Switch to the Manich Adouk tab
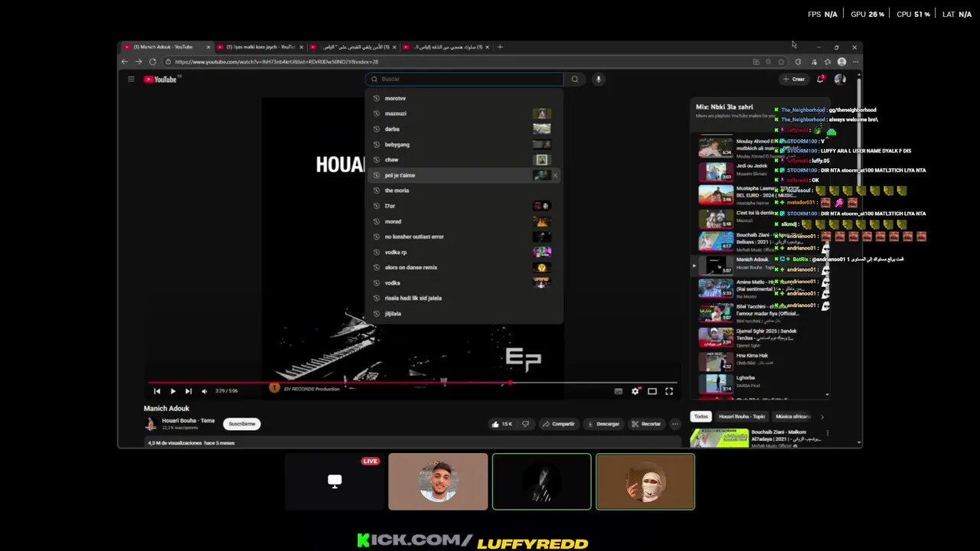The width and height of the screenshot is (980, 551). point(163,47)
